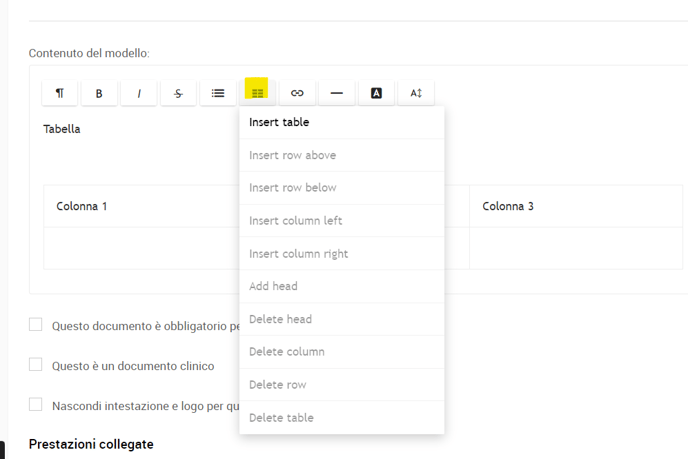Select Insert row above

pos(342,155)
